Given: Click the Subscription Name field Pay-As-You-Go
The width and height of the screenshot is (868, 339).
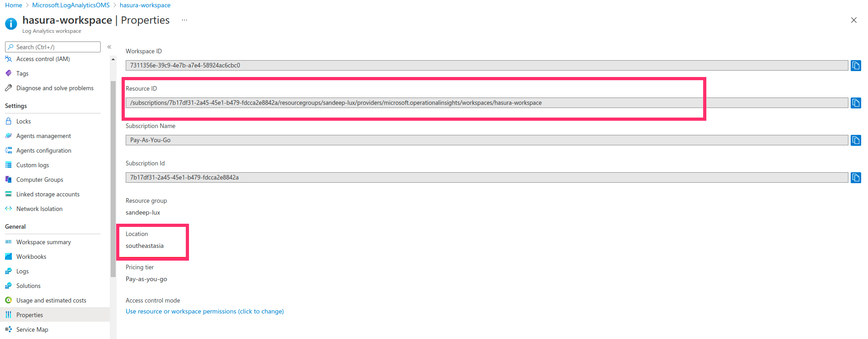Looking at the screenshot, I should [487, 140].
